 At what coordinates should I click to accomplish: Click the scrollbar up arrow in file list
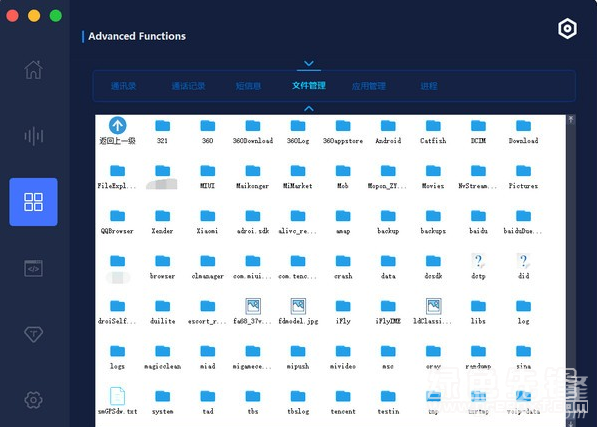coord(571,119)
